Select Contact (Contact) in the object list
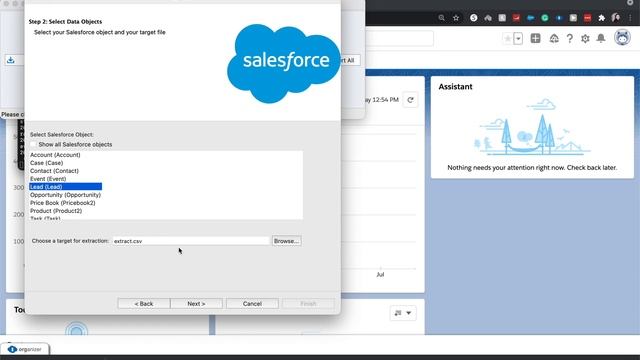The height and width of the screenshot is (360, 640). (x=54, y=171)
